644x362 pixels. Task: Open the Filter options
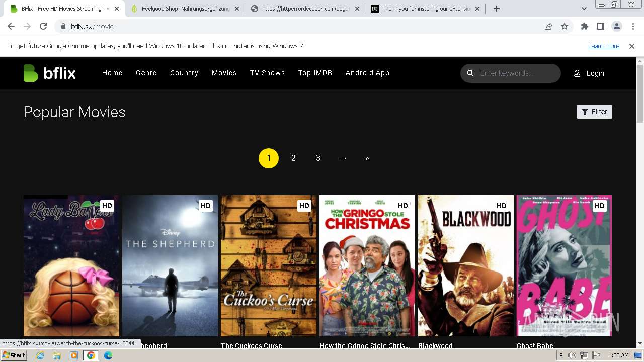click(x=594, y=112)
